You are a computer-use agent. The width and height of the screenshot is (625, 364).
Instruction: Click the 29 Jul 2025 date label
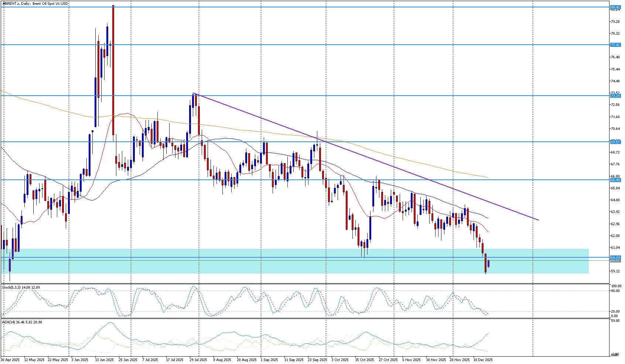pos(198,360)
